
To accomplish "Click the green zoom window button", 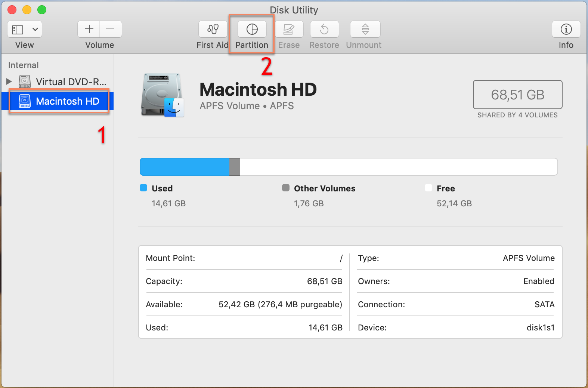I will click(42, 10).
